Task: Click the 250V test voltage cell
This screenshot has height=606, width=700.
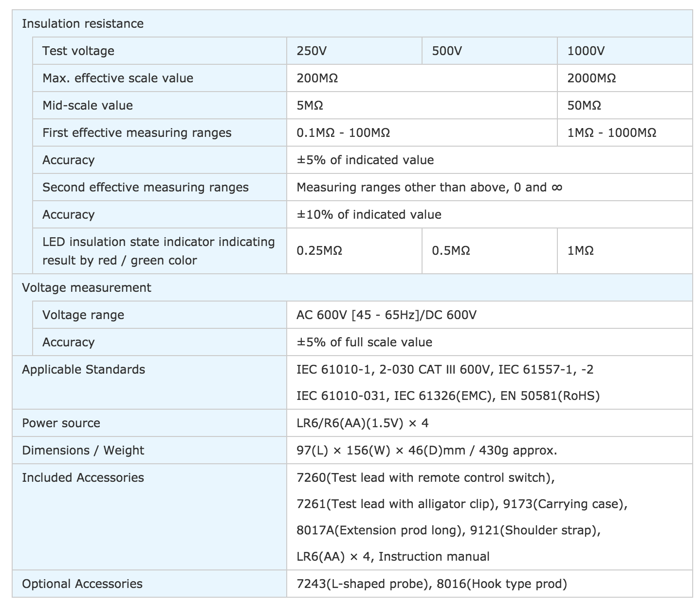Action: pos(312,51)
